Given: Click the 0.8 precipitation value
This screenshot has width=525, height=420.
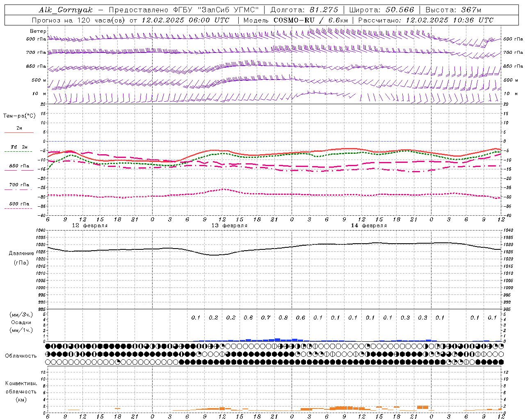Looking at the screenshot, I should point(283,318).
